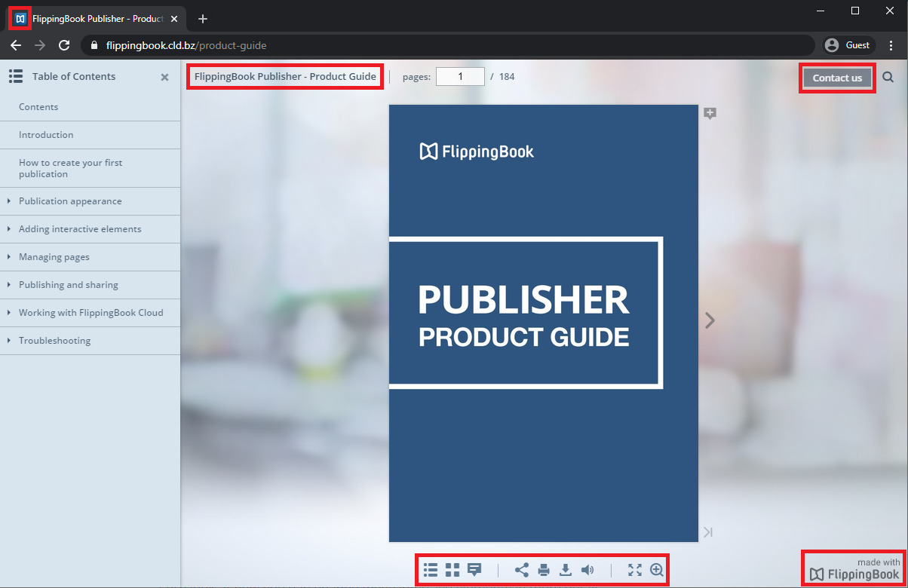The image size is (908, 588).
Task: Open notes panel in bottom toolbar
Action: pos(474,570)
